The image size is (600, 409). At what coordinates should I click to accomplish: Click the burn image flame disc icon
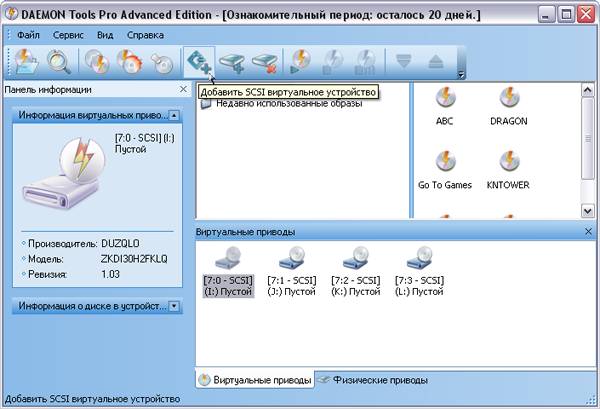(130, 61)
